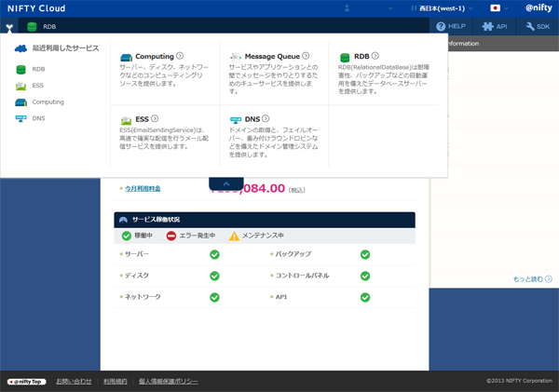Click the RDB database icon in service grid
559x392 pixels.
pos(346,57)
